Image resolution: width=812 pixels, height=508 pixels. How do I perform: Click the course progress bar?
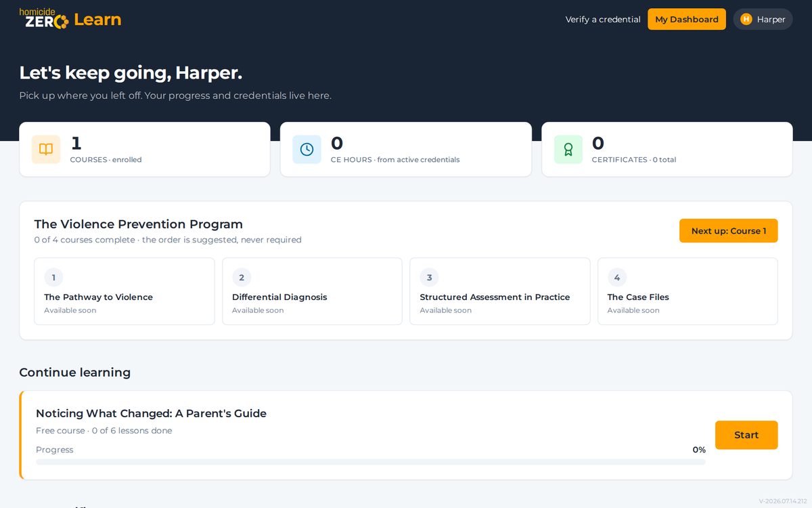371,462
